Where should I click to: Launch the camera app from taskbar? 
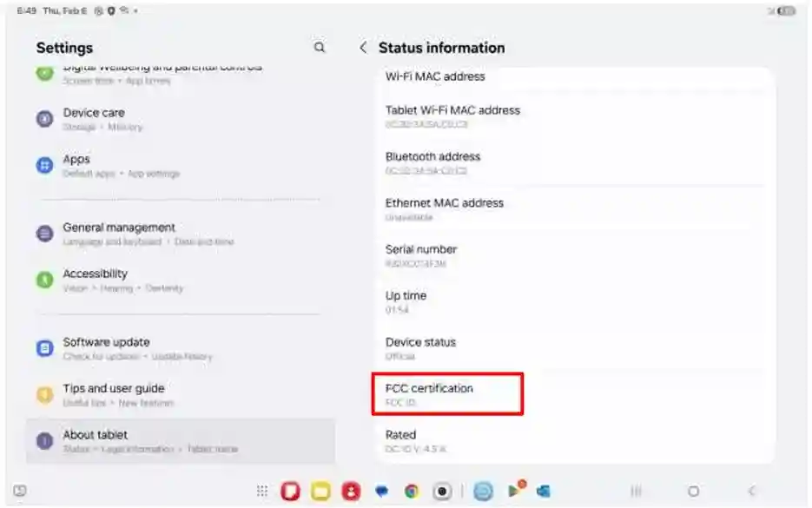442,492
